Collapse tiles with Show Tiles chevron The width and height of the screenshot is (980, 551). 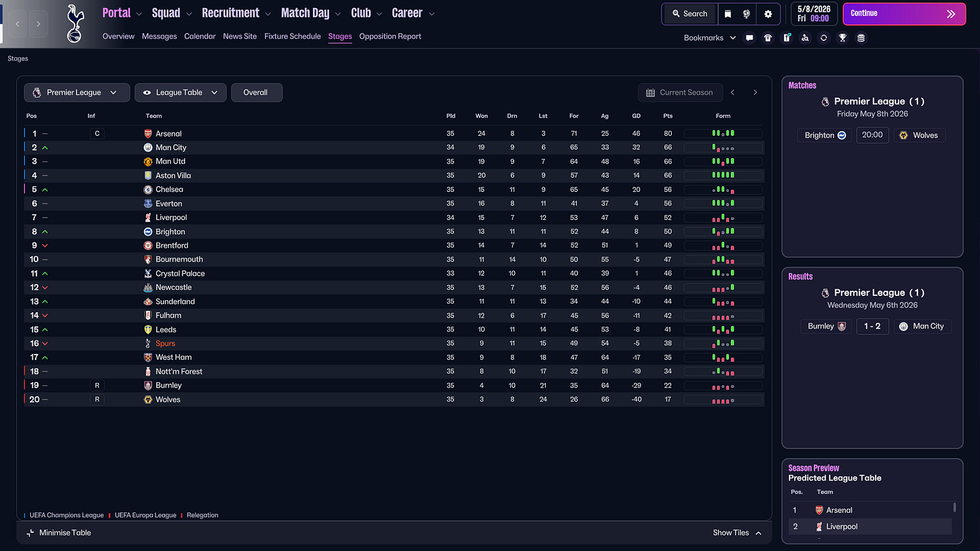(759, 533)
